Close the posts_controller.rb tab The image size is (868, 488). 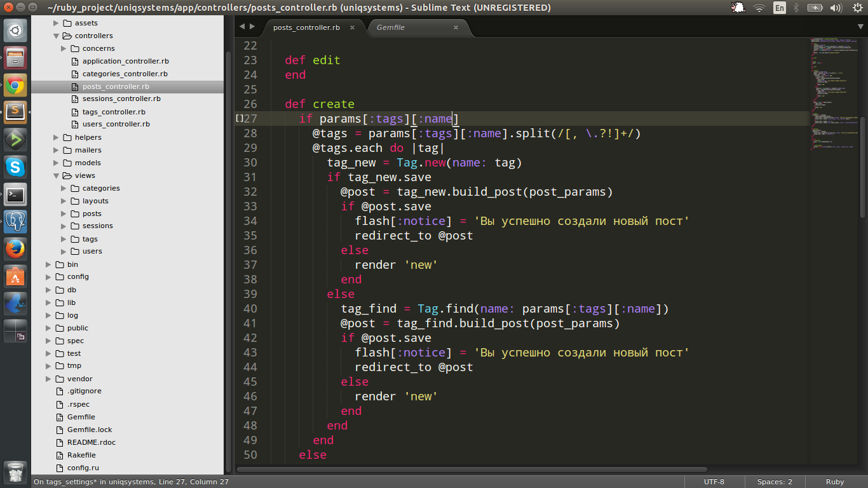pyautogui.click(x=353, y=27)
